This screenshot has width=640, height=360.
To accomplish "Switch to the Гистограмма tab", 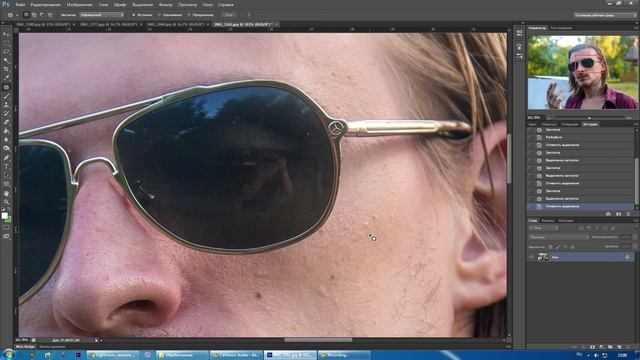I will pyautogui.click(x=561, y=28).
